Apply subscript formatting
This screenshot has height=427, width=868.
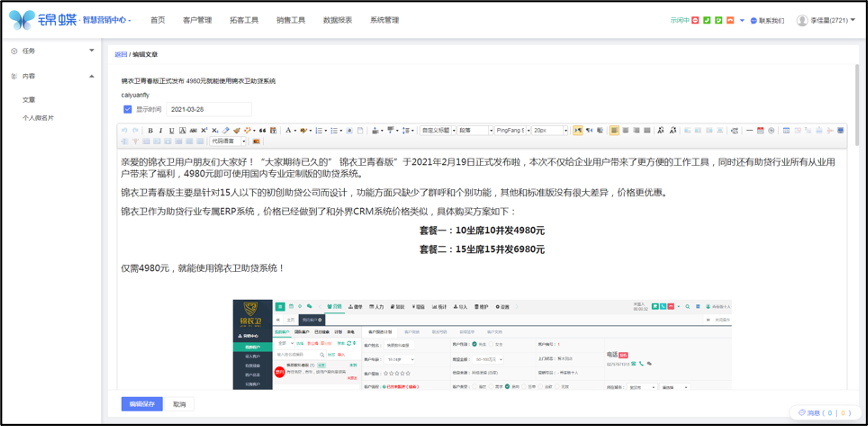click(x=215, y=130)
